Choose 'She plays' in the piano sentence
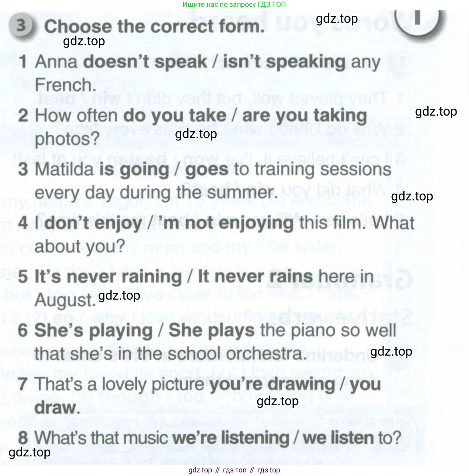Image resolution: width=469 pixels, height=476 pixels. 211,331
